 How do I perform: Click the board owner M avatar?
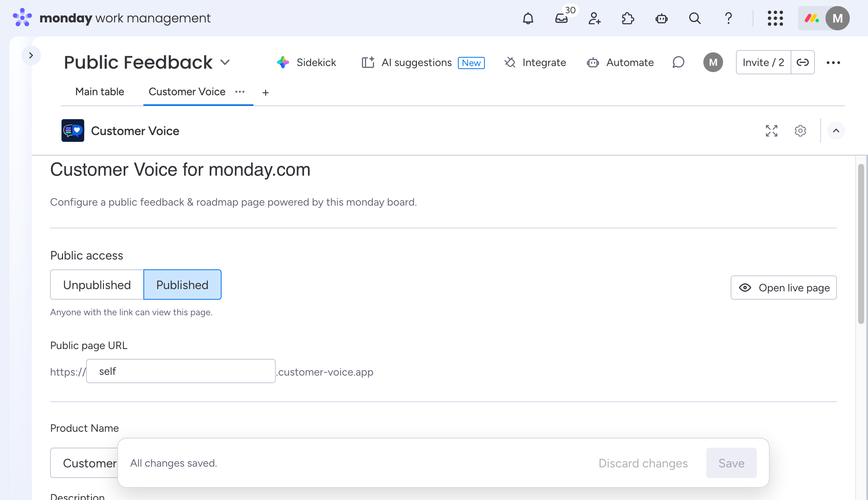point(713,62)
